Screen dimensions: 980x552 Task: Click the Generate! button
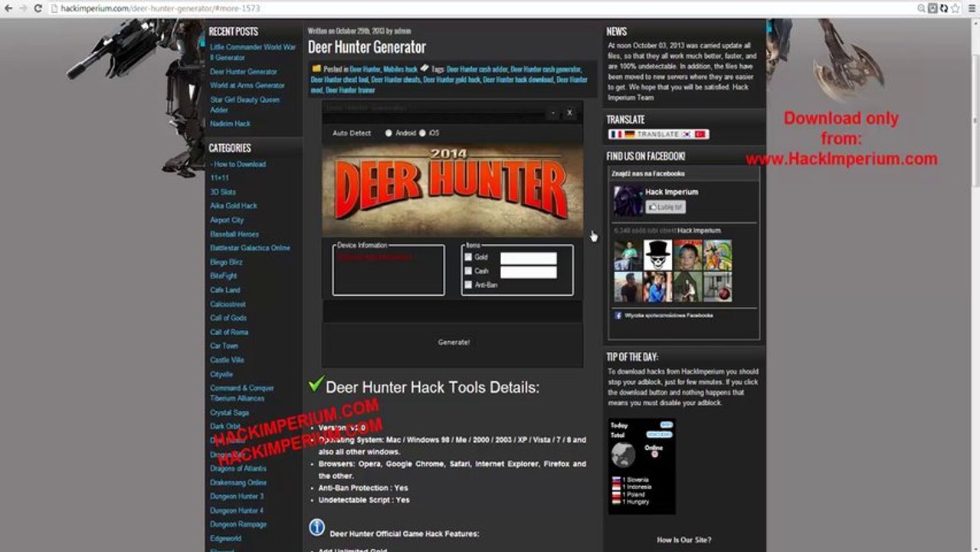(453, 342)
